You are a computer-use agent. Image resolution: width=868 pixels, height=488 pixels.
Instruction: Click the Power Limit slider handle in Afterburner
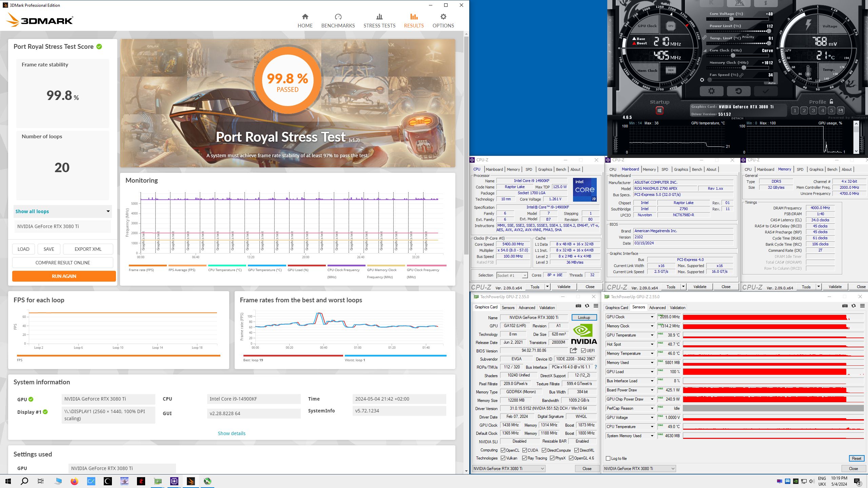point(770,31)
